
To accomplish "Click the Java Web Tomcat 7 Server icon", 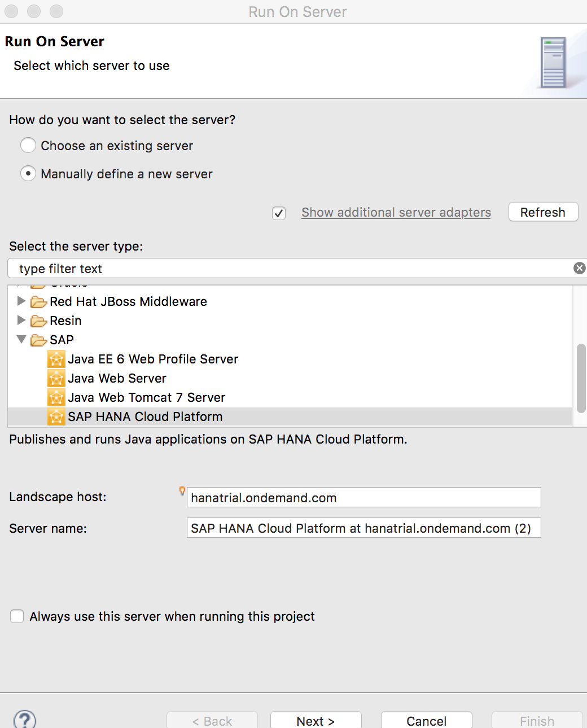I will [x=56, y=398].
